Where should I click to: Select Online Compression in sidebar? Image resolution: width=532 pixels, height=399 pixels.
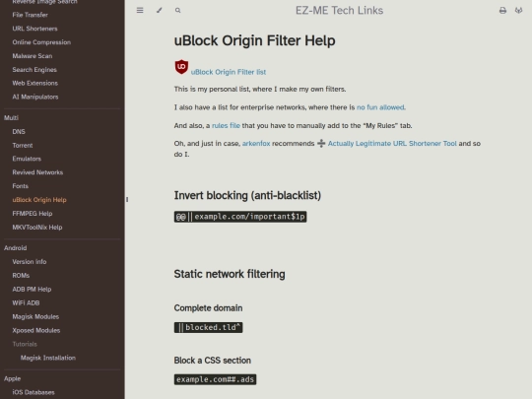click(41, 42)
